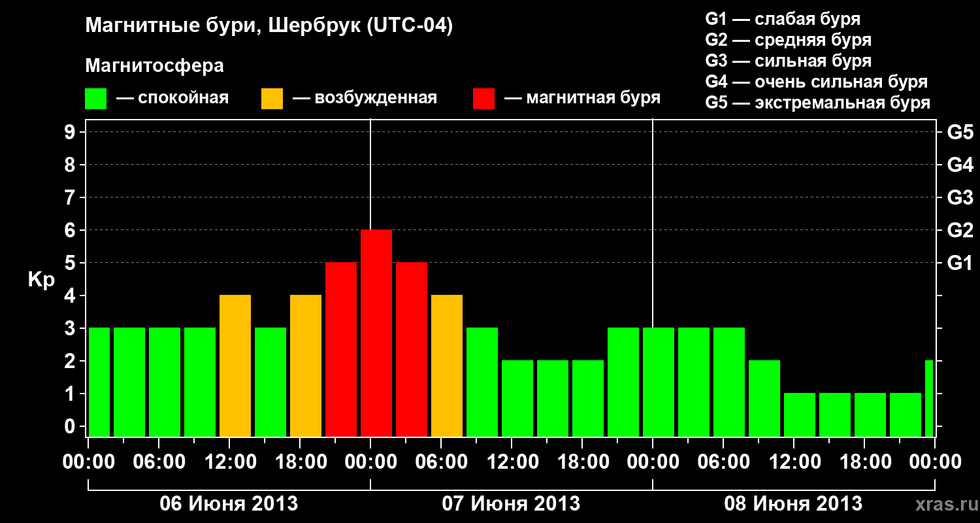Select the full-width Kp 2 bar on 08 Июня

(764, 399)
